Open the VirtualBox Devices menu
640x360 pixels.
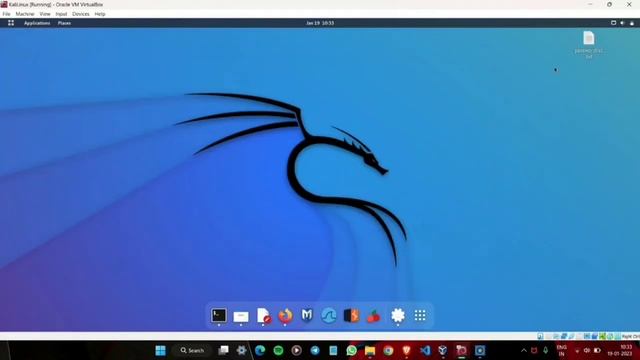[80, 14]
